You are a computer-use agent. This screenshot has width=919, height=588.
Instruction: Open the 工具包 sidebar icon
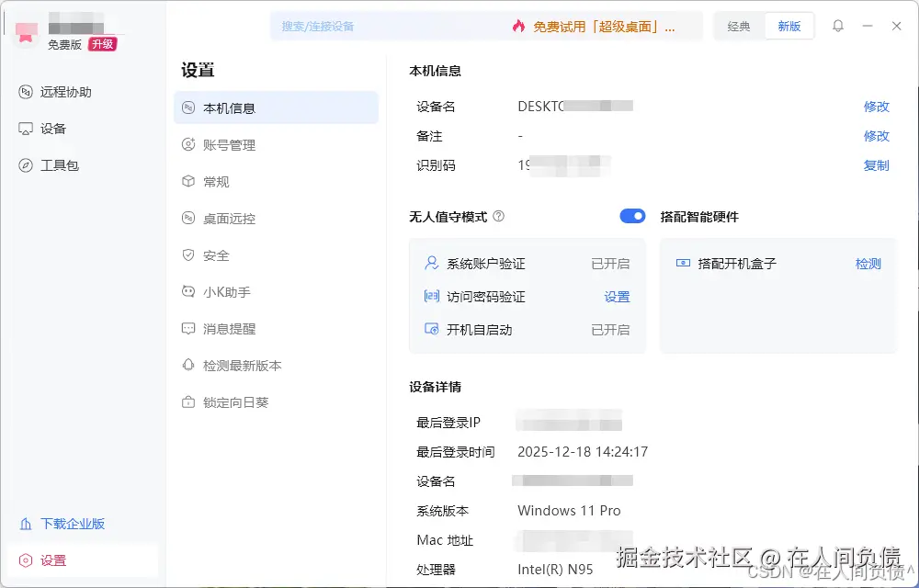coord(52,165)
